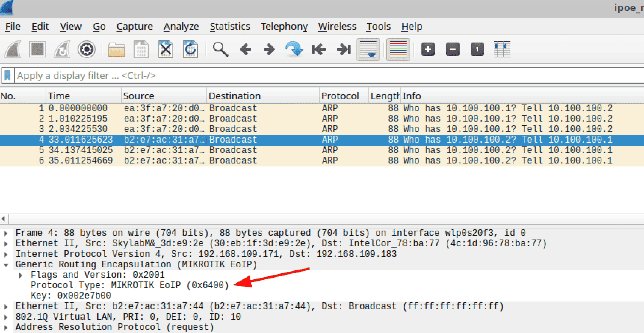Jump to the first packet

[319, 50]
